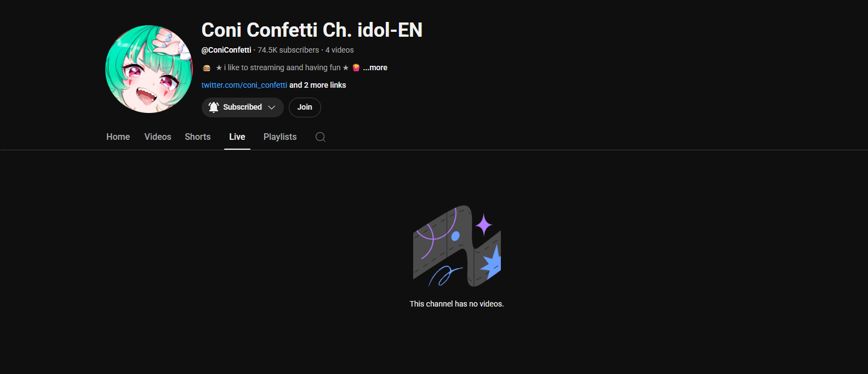Click the channel search magnifier icon

(x=321, y=137)
